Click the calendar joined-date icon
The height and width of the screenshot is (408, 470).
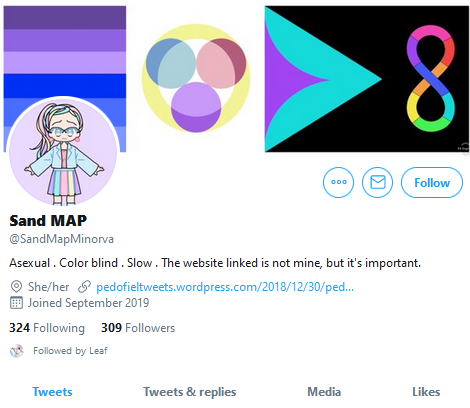[16, 303]
